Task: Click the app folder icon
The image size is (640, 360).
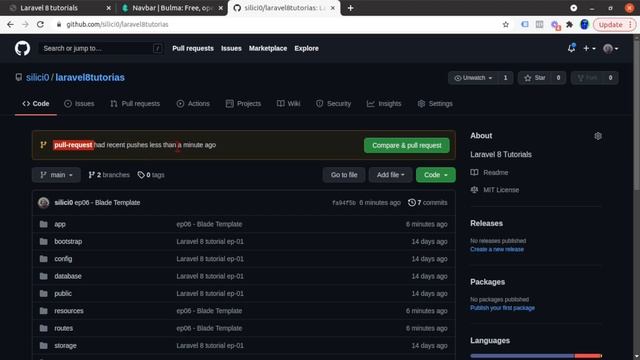Action: (44, 224)
